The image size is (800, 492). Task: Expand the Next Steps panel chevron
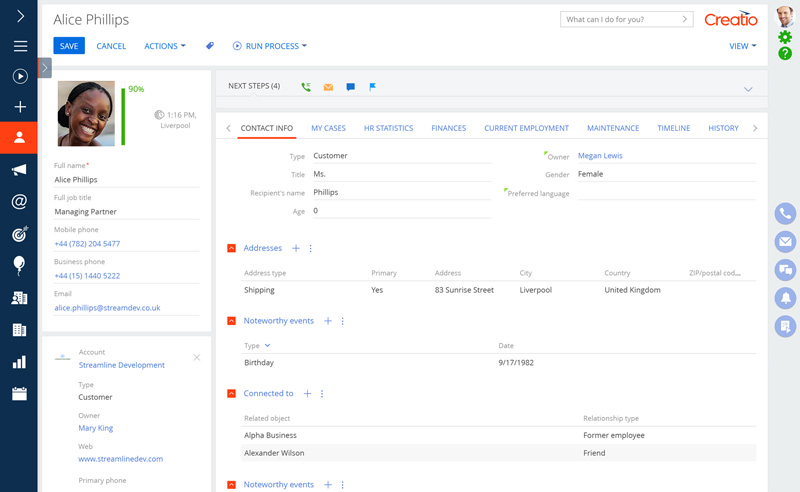[748, 88]
